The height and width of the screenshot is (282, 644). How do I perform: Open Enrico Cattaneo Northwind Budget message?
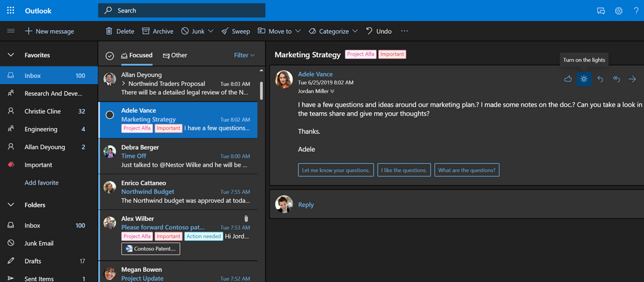point(178,192)
